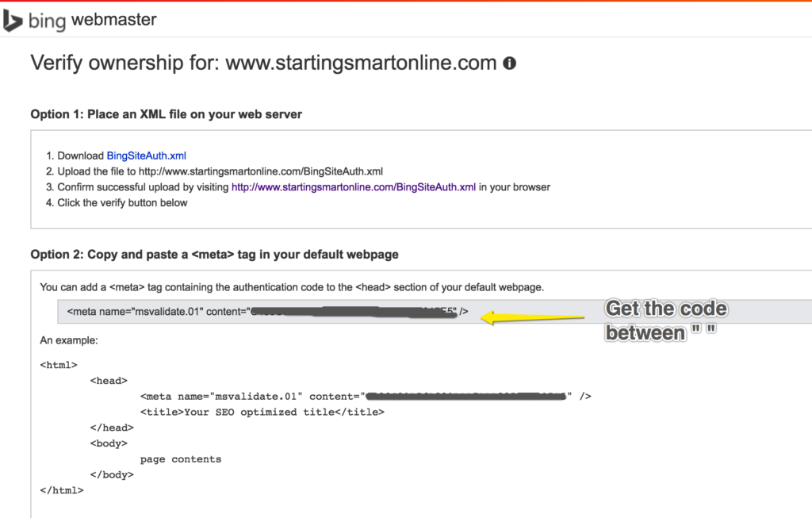Open the info icon beside the domain
Screen dimensions: 812x518
coord(510,63)
